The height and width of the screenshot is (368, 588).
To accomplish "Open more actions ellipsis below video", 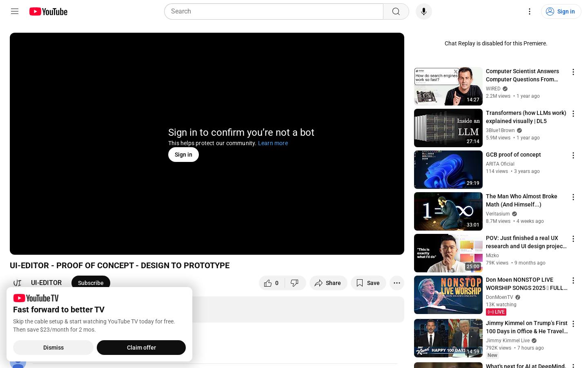I will click(397, 283).
